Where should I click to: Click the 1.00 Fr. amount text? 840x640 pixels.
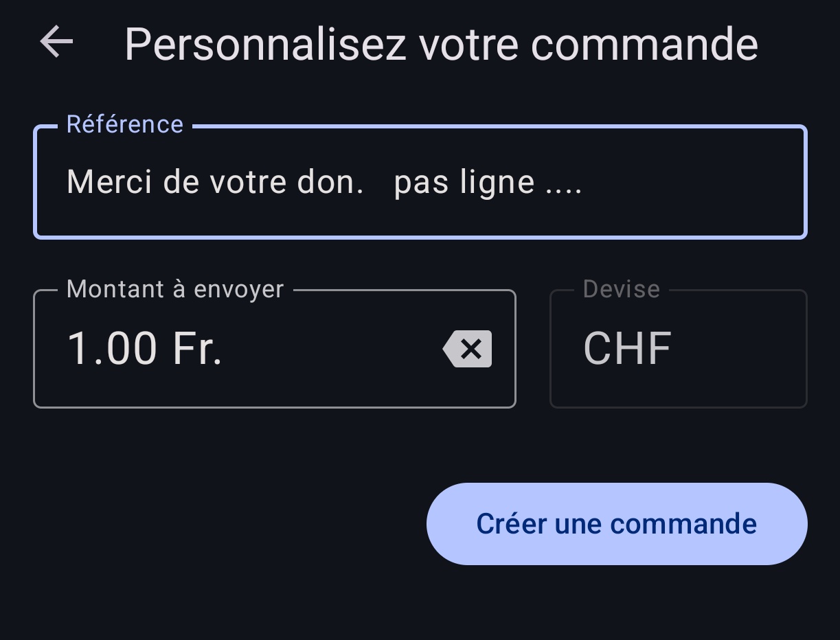(144, 349)
